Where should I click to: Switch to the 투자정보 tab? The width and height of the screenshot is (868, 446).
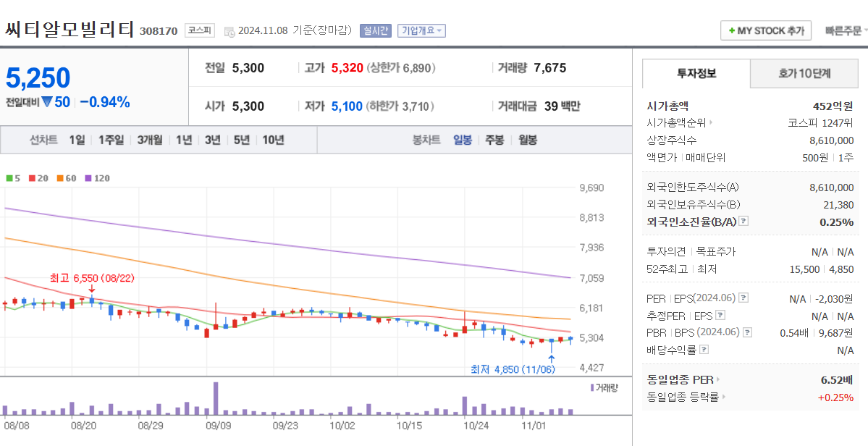point(696,73)
